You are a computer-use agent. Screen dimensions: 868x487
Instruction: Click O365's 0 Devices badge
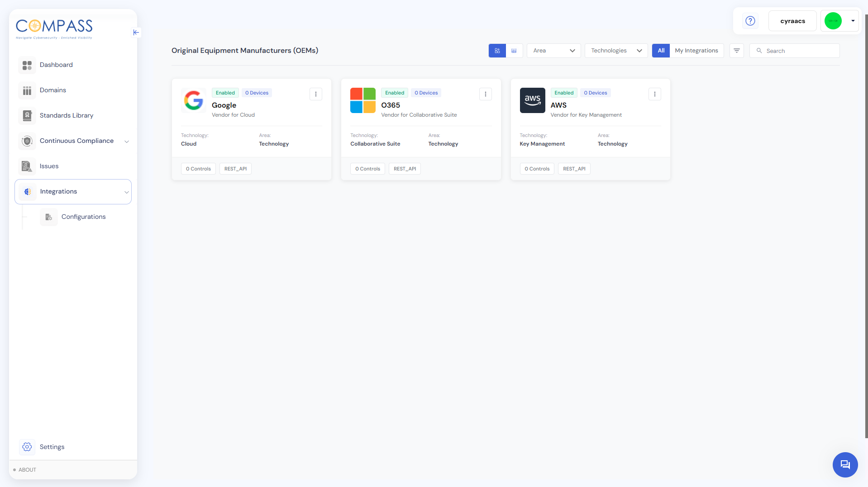426,93
